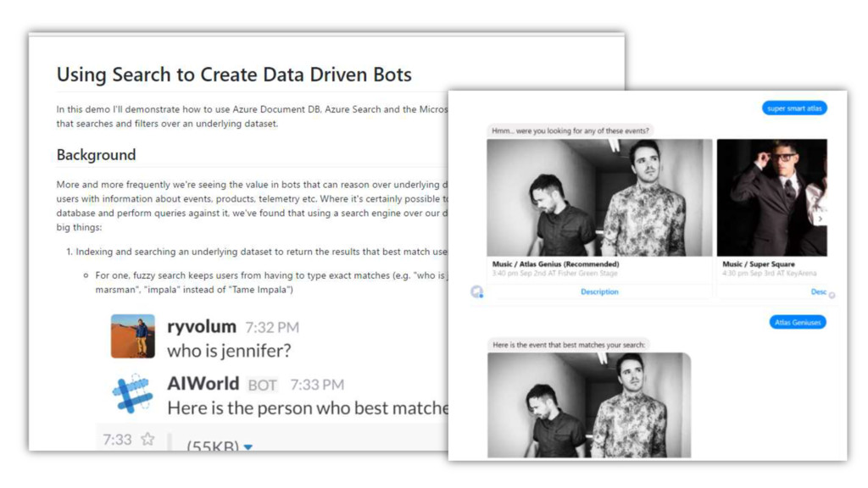Click the AIWorld bot name
Viewport: 868px width, 488px height.
pos(203,384)
